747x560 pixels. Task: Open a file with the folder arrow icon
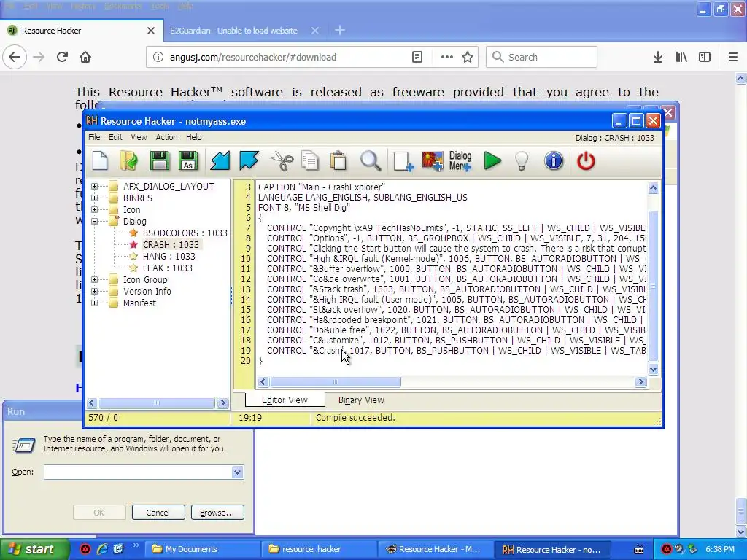pos(128,161)
